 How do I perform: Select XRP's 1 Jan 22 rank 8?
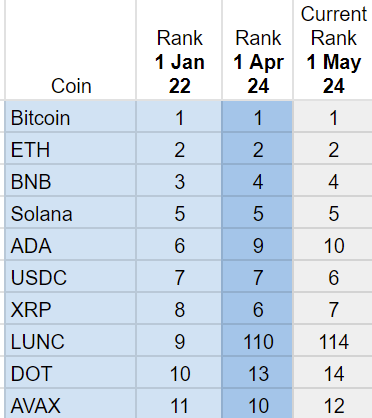[179, 309]
